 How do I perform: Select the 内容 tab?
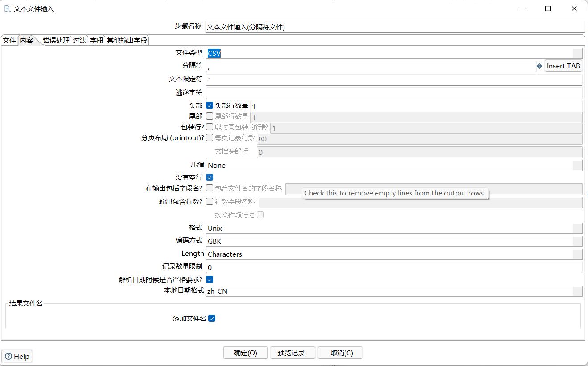[26, 40]
